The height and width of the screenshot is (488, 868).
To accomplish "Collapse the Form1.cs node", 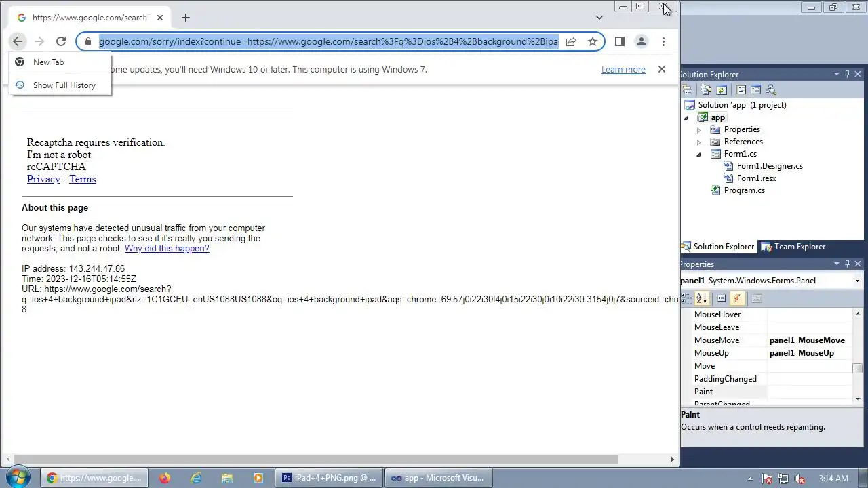I will [x=698, y=155].
